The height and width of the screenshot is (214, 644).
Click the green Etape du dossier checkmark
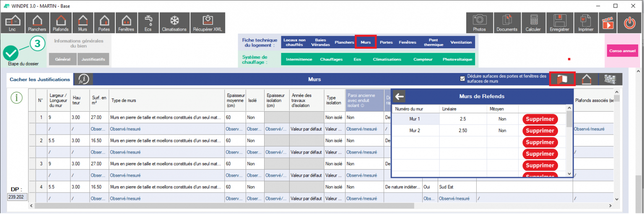[x=11, y=53]
